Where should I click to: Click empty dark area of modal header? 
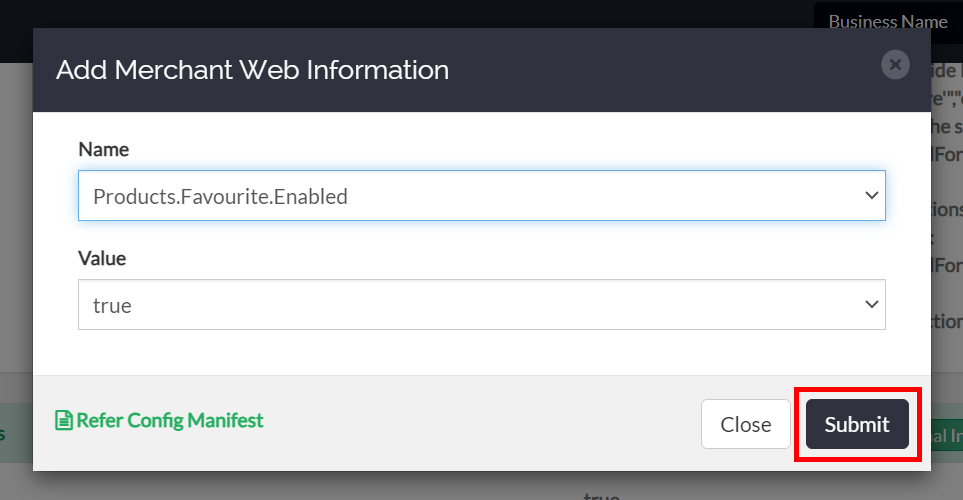[650, 70]
